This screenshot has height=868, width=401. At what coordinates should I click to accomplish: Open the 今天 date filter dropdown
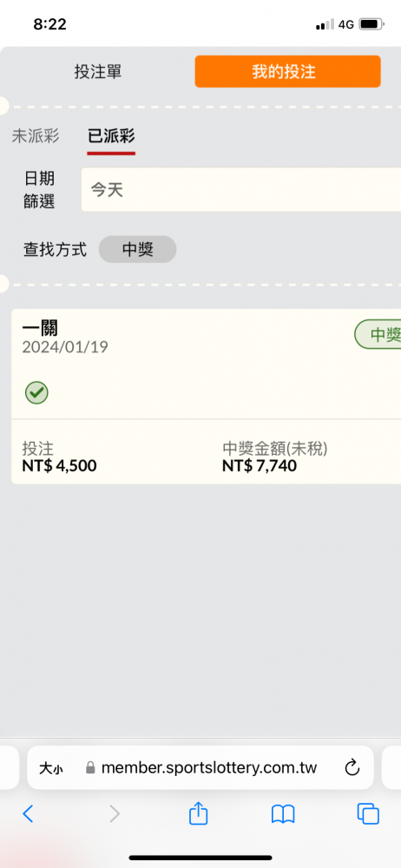point(241,190)
